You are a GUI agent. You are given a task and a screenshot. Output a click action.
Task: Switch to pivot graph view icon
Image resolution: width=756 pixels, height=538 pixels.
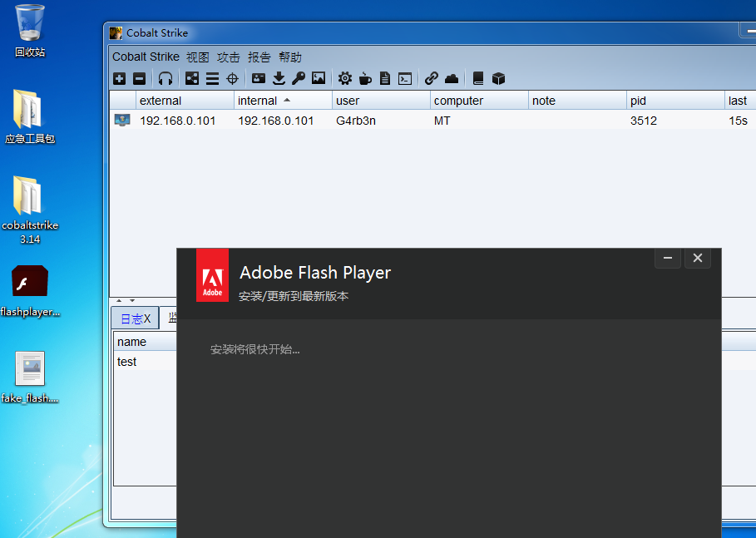[x=192, y=78]
